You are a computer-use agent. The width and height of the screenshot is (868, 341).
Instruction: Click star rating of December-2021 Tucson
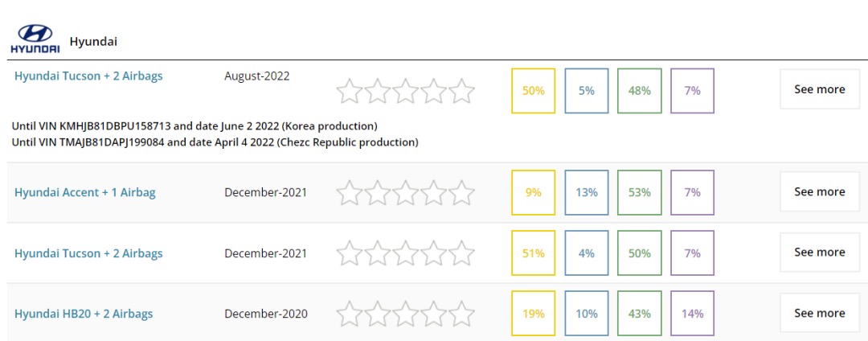click(x=405, y=254)
